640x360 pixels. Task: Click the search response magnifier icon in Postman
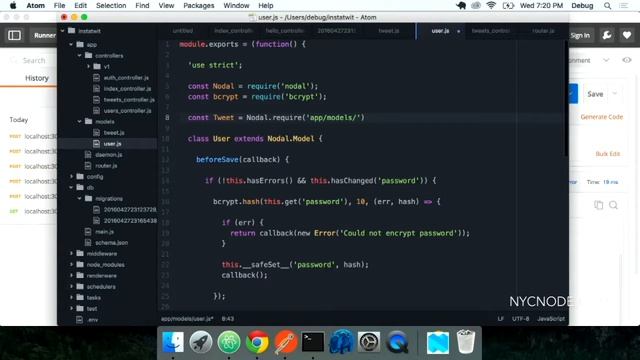click(613, 205)
